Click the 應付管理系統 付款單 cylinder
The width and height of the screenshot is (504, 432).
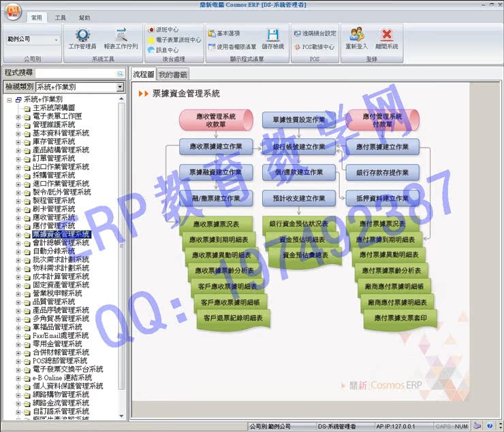pos(383,120)
